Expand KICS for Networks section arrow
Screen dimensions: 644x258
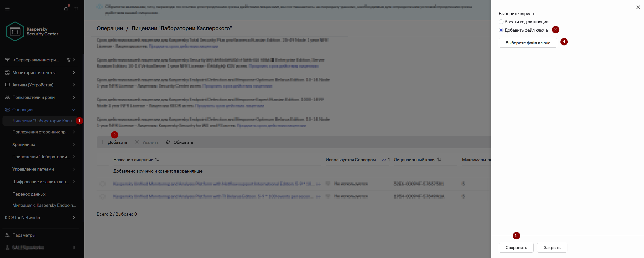coord(74,218)
